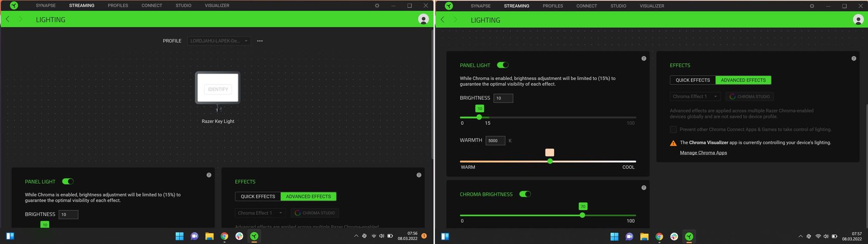Open Chroma Brightness help icon
The height and width of the screenshot is (244, 868).
644,187
